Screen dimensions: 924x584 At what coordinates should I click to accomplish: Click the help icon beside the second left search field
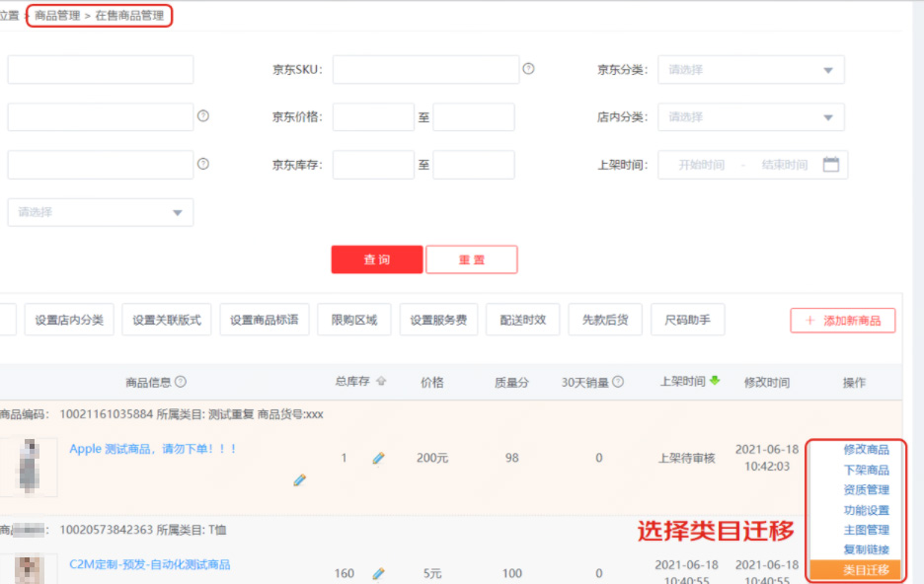click(x=205, y=114)
